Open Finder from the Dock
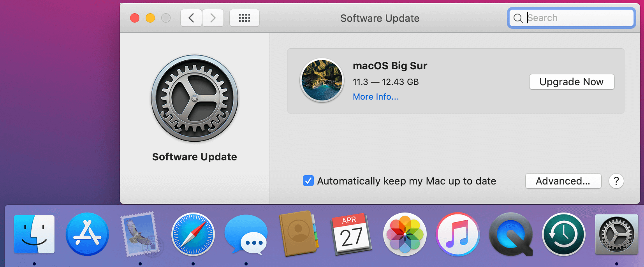The height and width of the screenshot is (267, 644). click(34, 234)
